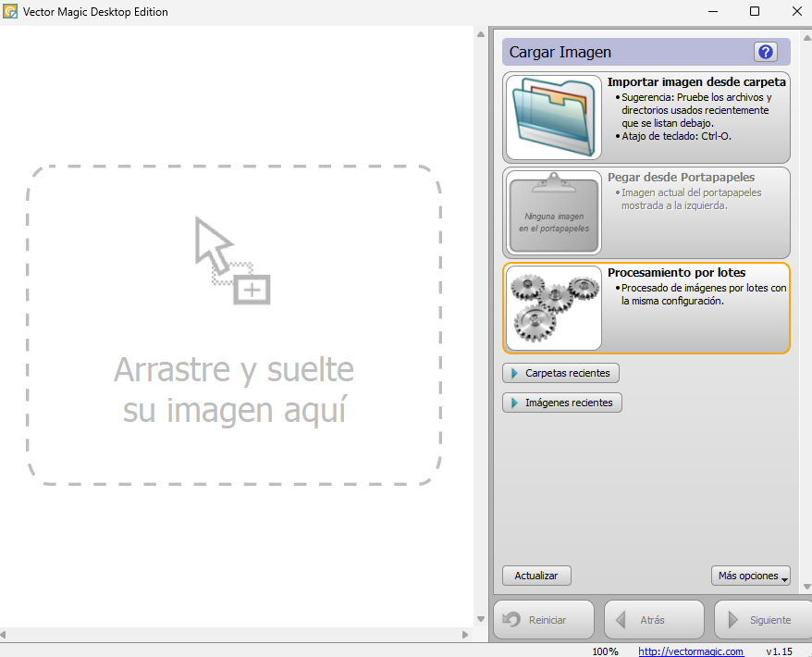
Task: Click the gears batch processing icon
Action: [x=553, y=307]
